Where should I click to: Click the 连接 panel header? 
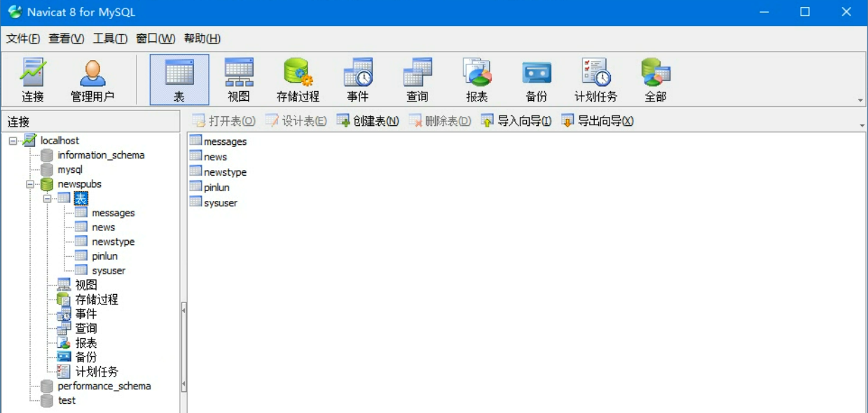point(90,122)
